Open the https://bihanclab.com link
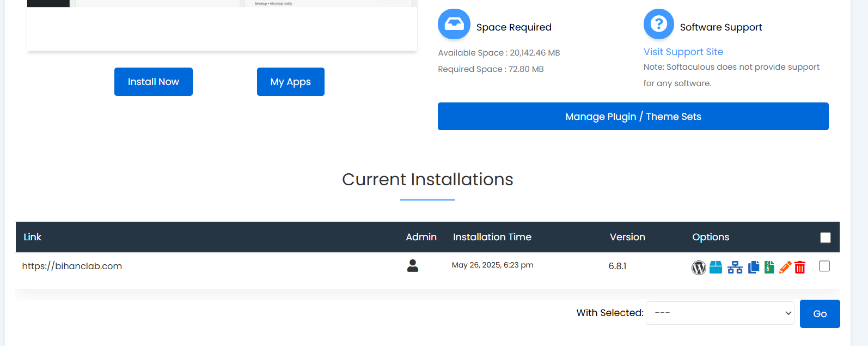Image resolution: width=868 pixels, height=346 pixels. (72, 266)
